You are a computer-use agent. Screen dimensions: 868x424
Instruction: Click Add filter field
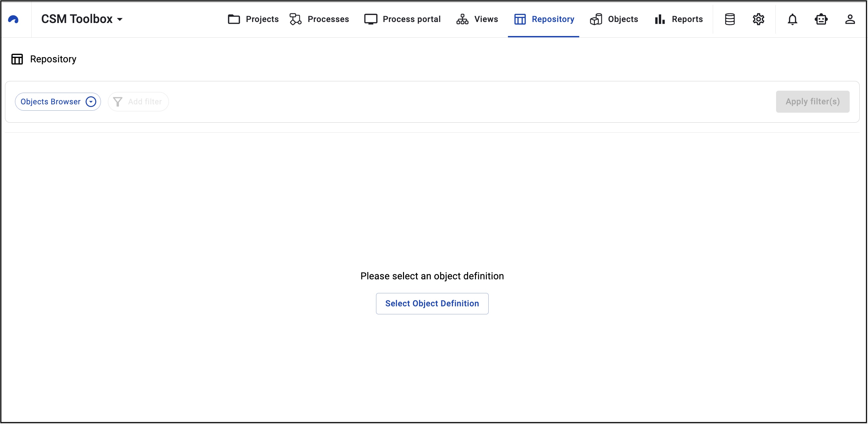pos(138,102)
